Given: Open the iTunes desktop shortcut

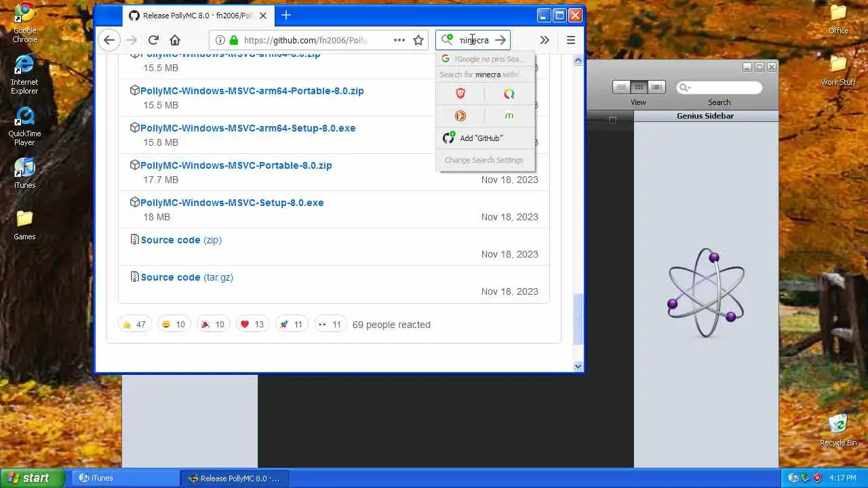Looking at the screenshot, I should pyautogui.click(x=24, y=173).
